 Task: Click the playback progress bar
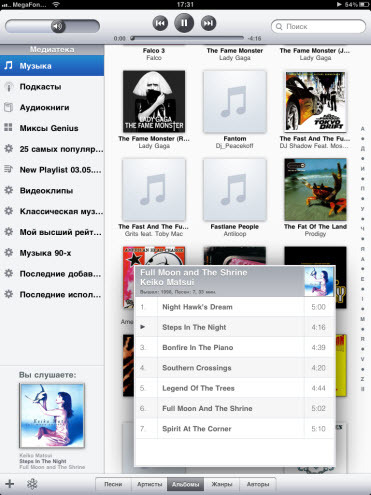(x=187, y=38)
